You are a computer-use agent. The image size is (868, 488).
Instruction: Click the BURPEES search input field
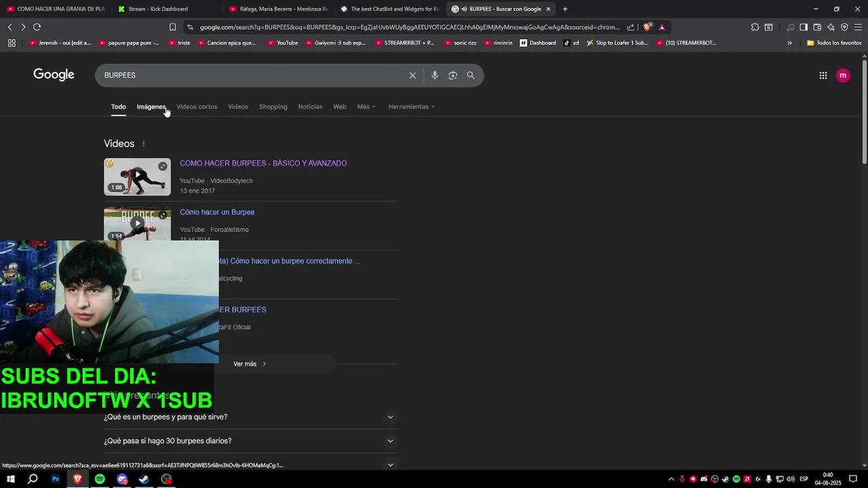click(251, 75)
